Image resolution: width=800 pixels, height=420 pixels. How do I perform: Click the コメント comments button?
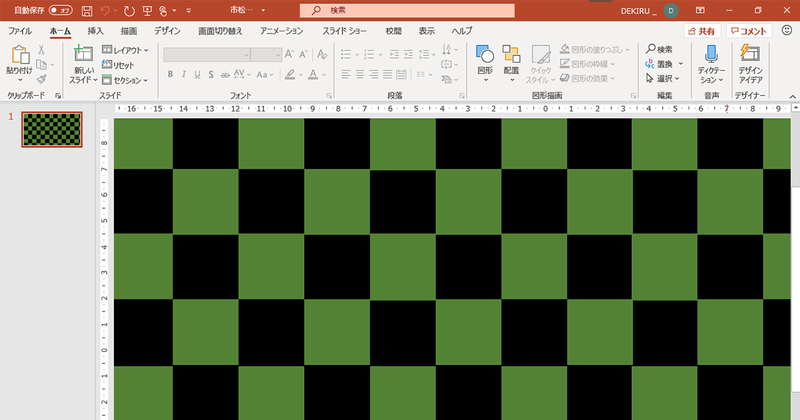pyautogui.click(x=750, y=31)
